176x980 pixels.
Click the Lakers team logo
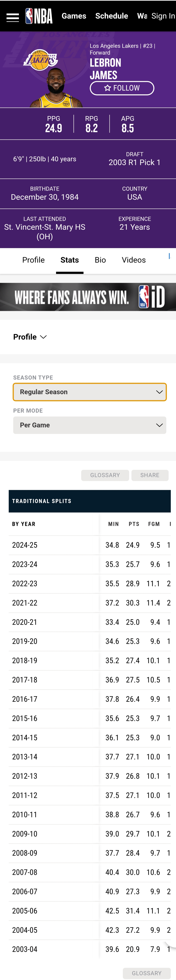pyautogui.click(x=40, y=60)
